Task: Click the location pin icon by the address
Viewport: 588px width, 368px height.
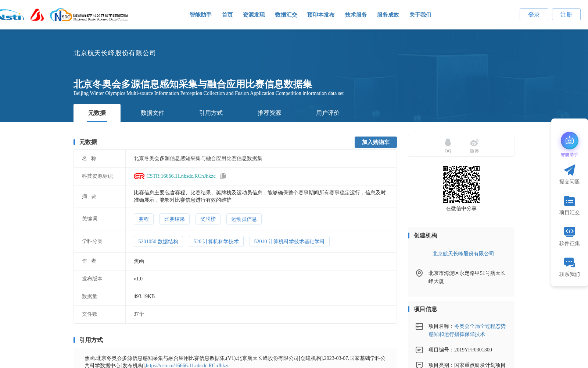Action: tap(419, 273)
